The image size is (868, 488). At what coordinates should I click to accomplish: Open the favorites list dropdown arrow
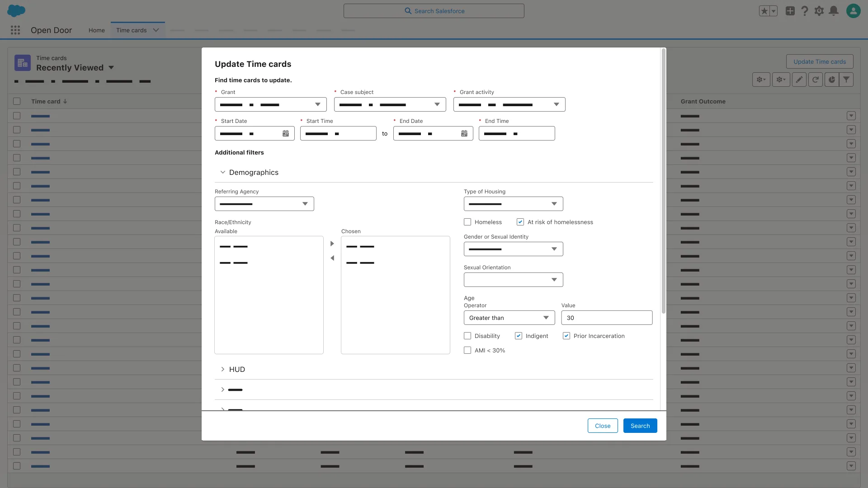point(774,11)
